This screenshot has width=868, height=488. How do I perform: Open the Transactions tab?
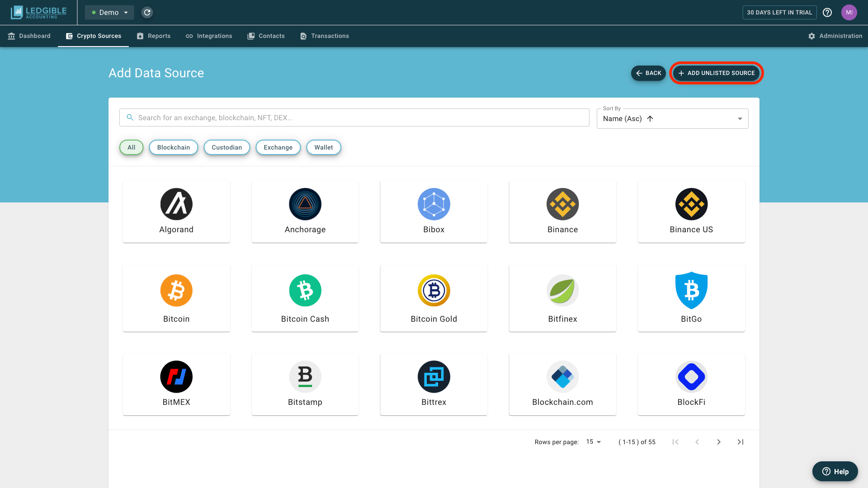(x=324, y=36)
